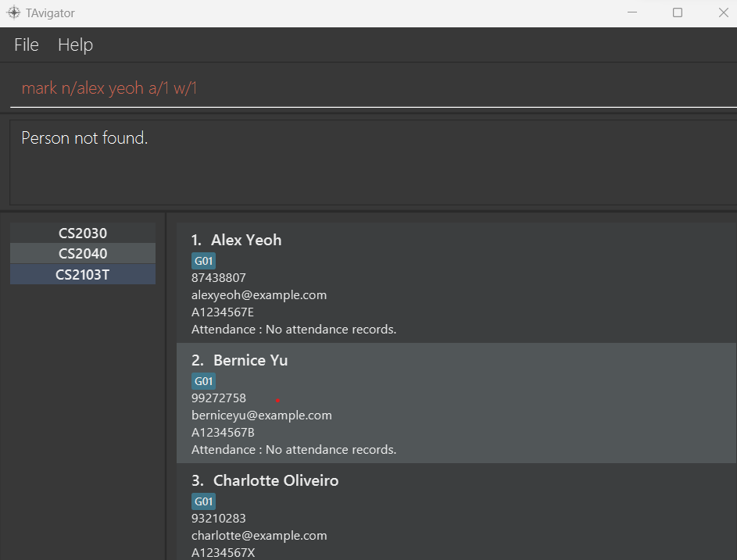
Task: Click phone number 99272758
Action: click(219, 398)
